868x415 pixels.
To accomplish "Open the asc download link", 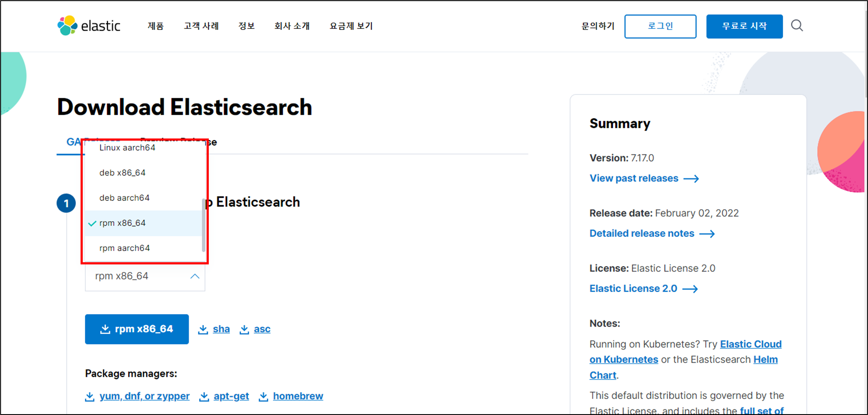I will point(262,329).
